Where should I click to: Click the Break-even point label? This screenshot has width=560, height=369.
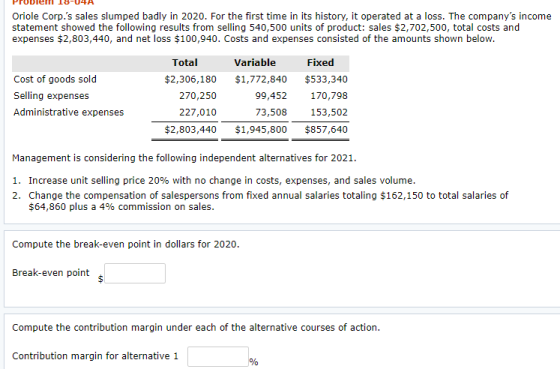pos(51,273)
